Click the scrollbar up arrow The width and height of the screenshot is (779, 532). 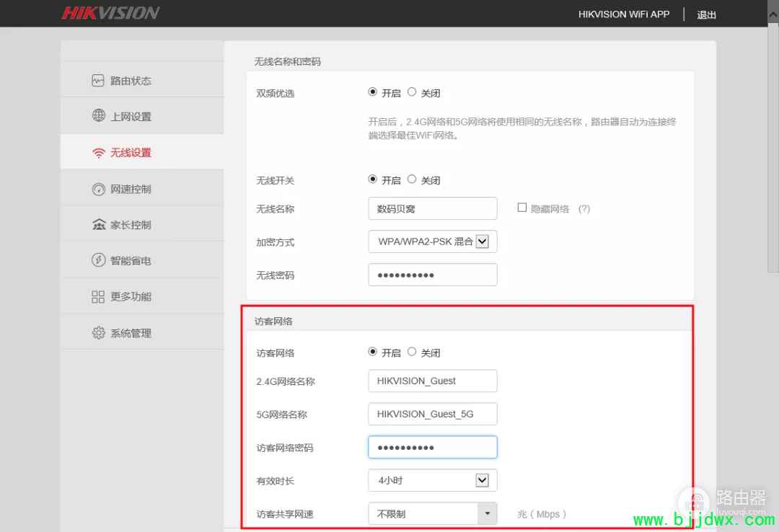[773, 14]
